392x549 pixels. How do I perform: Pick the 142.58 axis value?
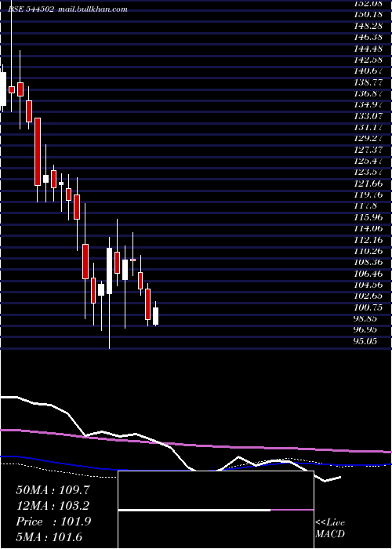click(x=367, y=59)
